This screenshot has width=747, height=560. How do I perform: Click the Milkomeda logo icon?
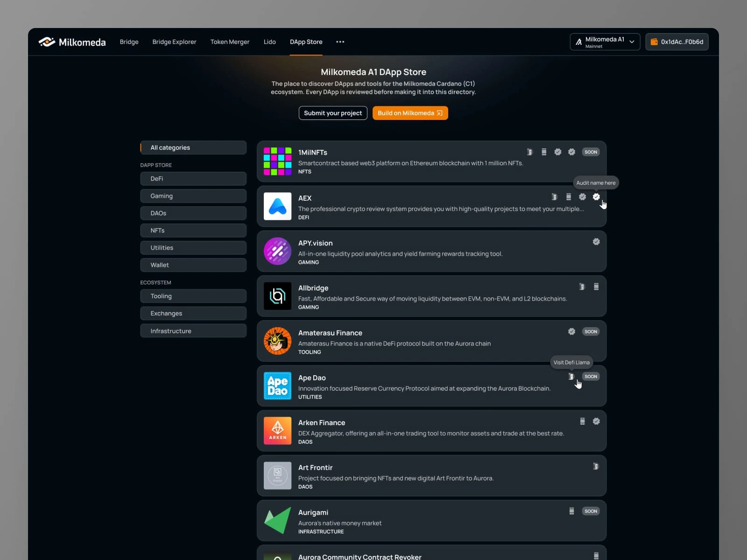47,42
